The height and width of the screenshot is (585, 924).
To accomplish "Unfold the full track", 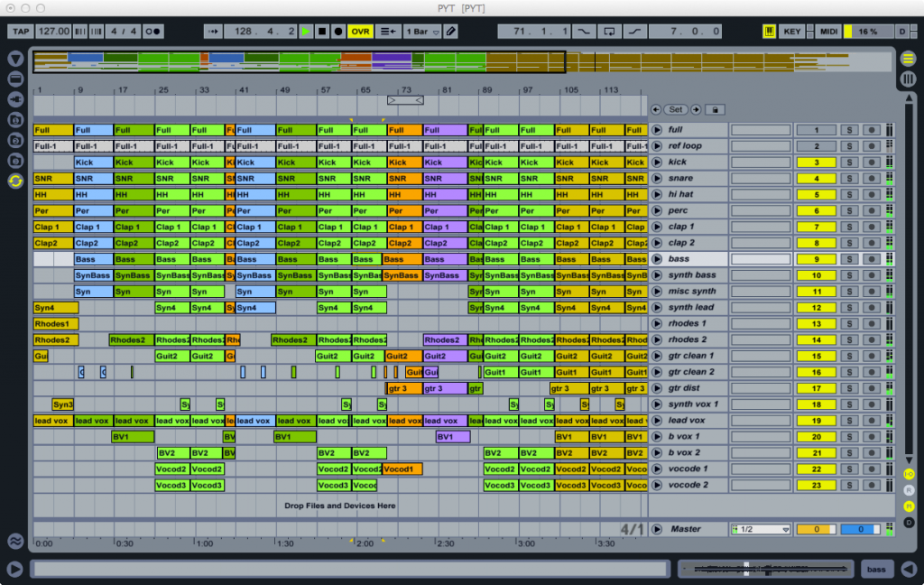I will point(657,130).
